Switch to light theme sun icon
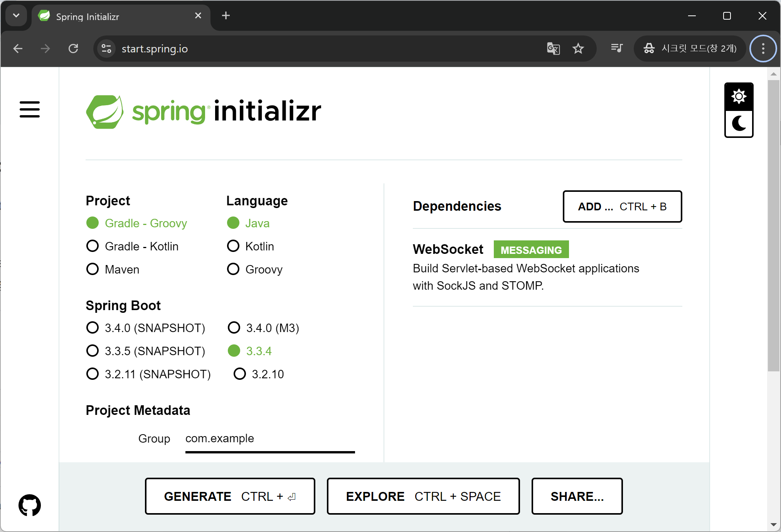This screenshot has width=781, height=532. pos(739,96)
